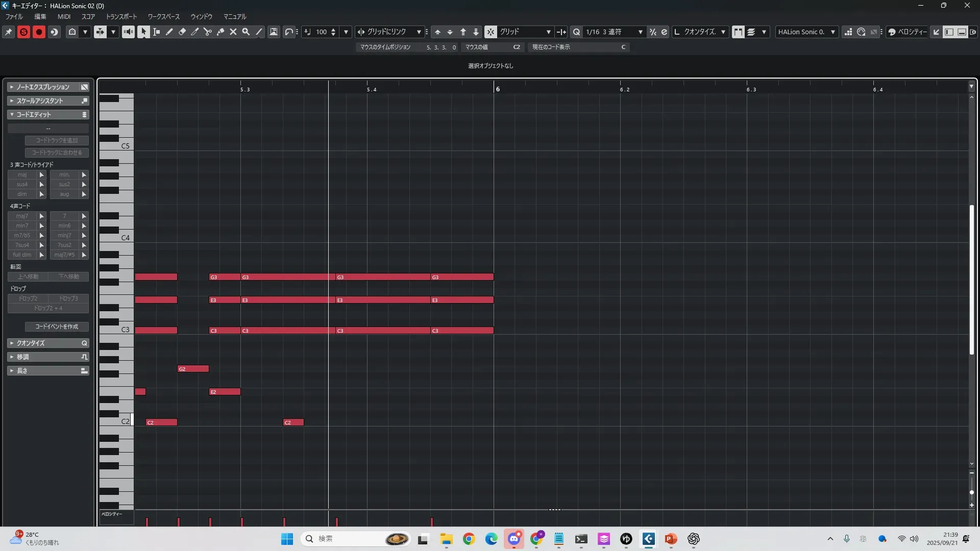Viewport: 980px width, 551px height.
Task: Toggle the Record in editor button
Action: coord(39,32)
